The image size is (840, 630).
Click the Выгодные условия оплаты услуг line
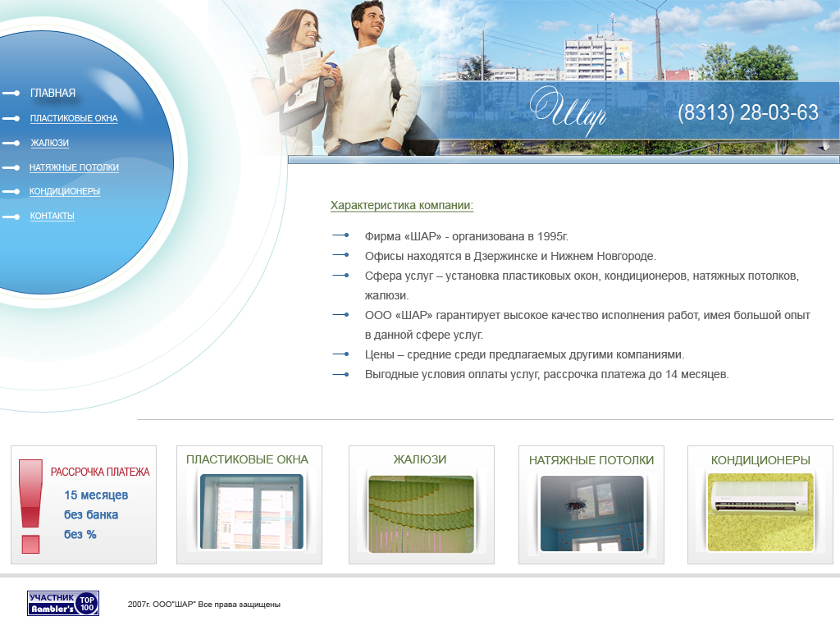pyautogui.click(x=547, y=374)
